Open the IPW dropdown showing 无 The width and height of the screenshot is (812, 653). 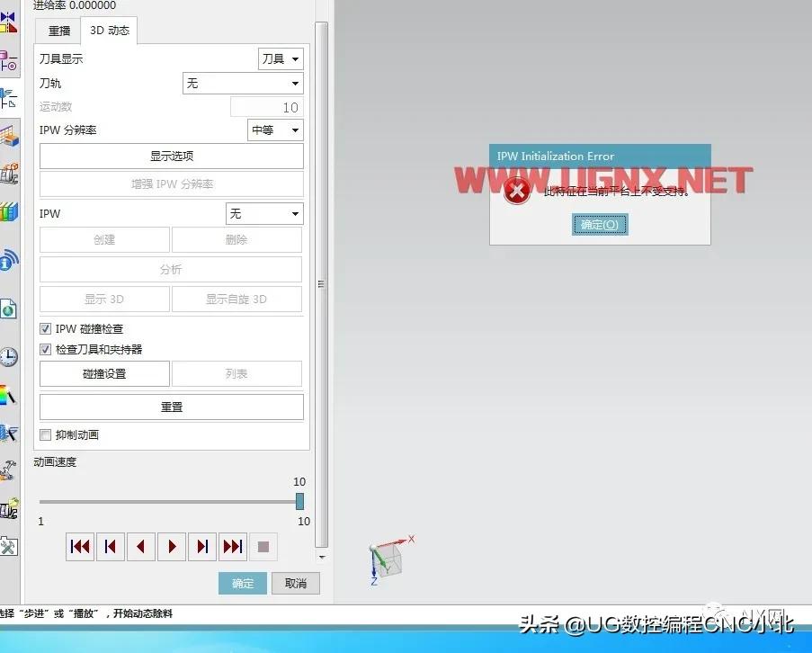pos(264,213)
